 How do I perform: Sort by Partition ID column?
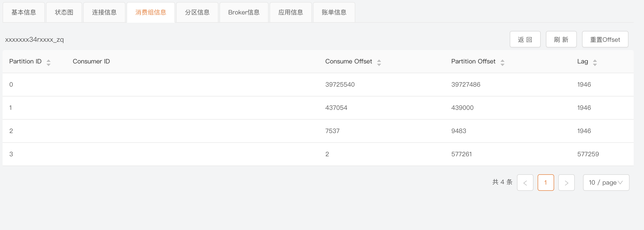coord(48,62)
